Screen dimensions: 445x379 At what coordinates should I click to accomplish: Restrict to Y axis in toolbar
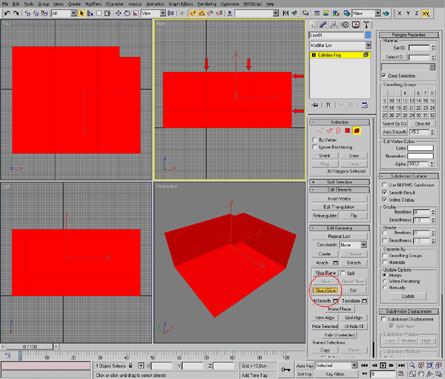(x=408, y=13)
